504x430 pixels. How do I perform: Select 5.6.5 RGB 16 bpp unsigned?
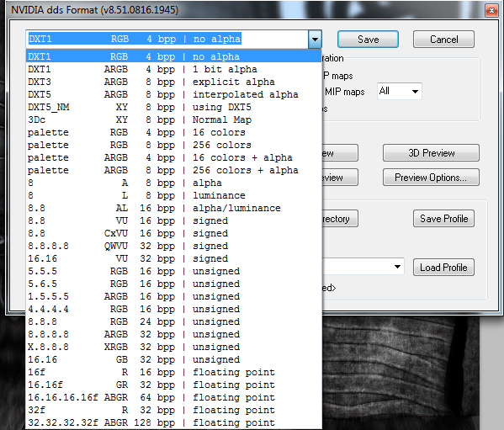point(173,284)
